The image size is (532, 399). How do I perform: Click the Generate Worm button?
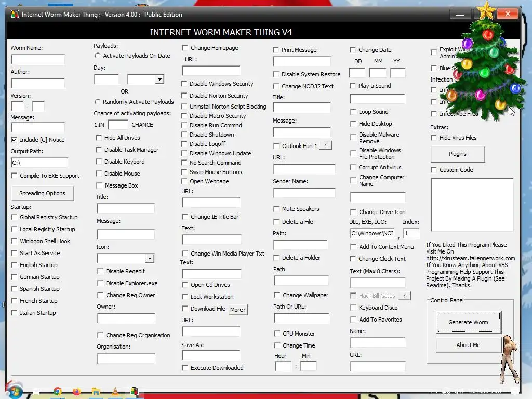pos(468,322)
